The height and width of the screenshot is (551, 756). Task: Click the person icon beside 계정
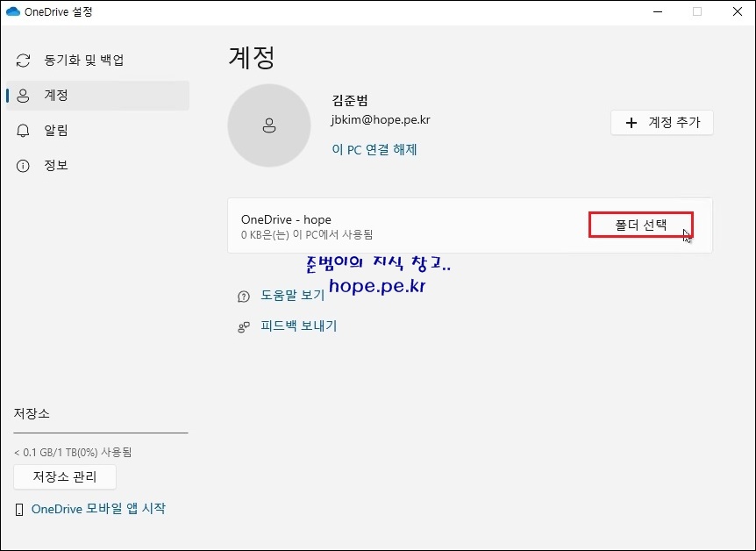pos(23,96)
